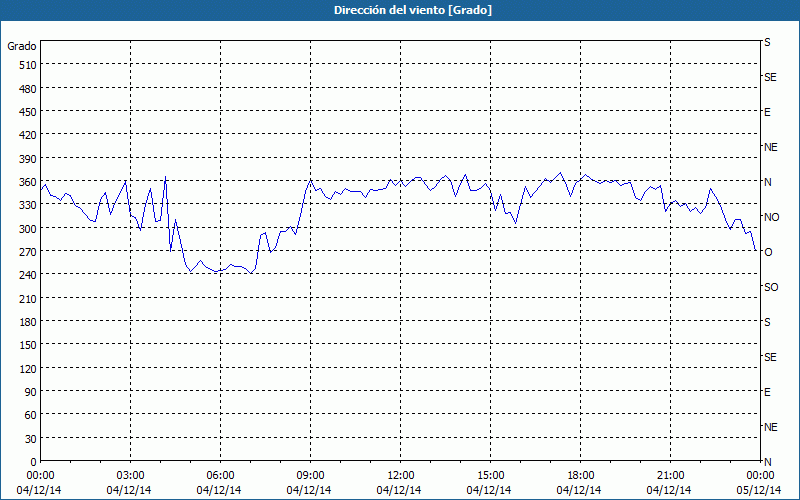800x500 pixels.
Task: Select the 'O' compass label on right axis
Action: (768, 252)
